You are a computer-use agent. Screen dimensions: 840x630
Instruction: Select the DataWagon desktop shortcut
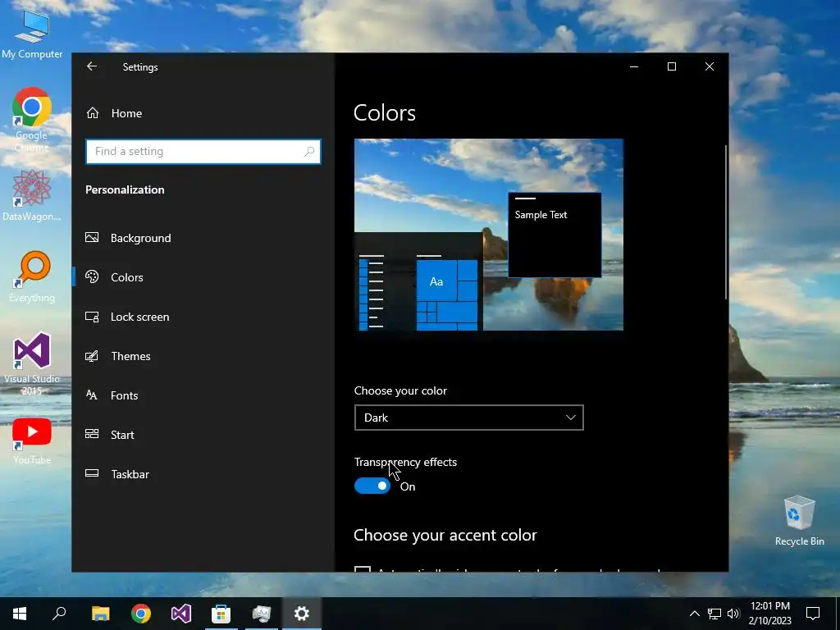(32, 195)
